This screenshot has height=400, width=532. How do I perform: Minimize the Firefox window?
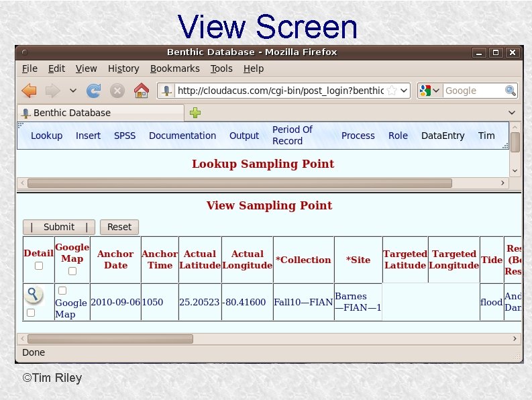(479, 52)
